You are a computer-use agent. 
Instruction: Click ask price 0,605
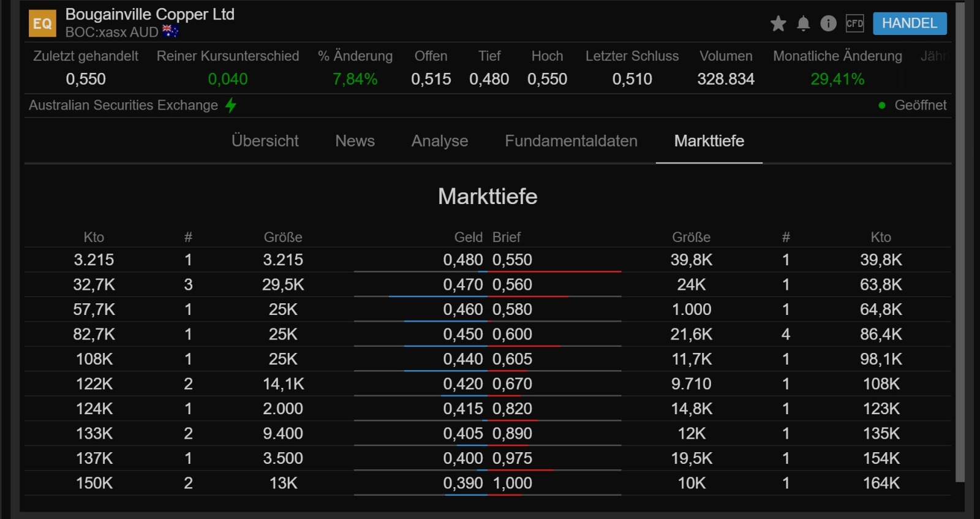pyautogui.click(x=513, y=359)
